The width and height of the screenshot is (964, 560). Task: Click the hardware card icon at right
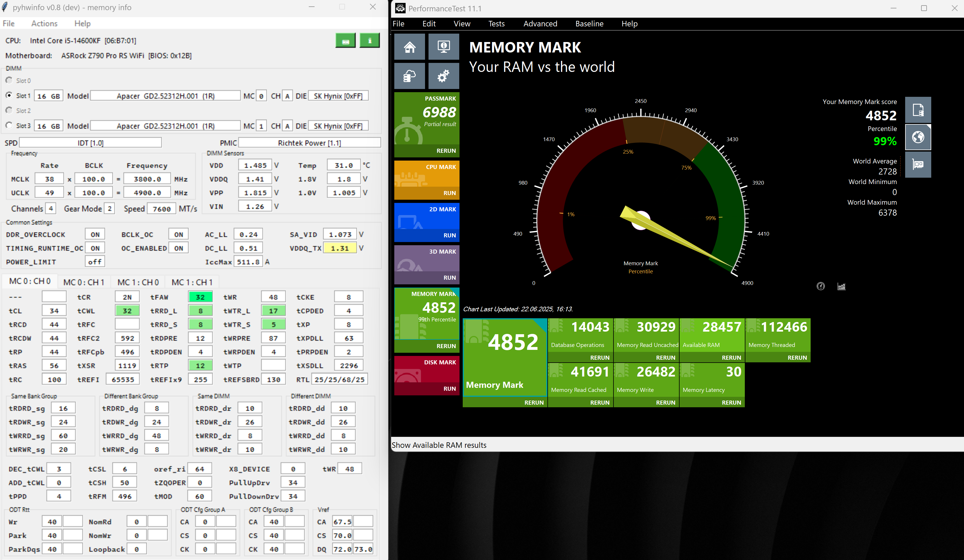tap(918, 164)
